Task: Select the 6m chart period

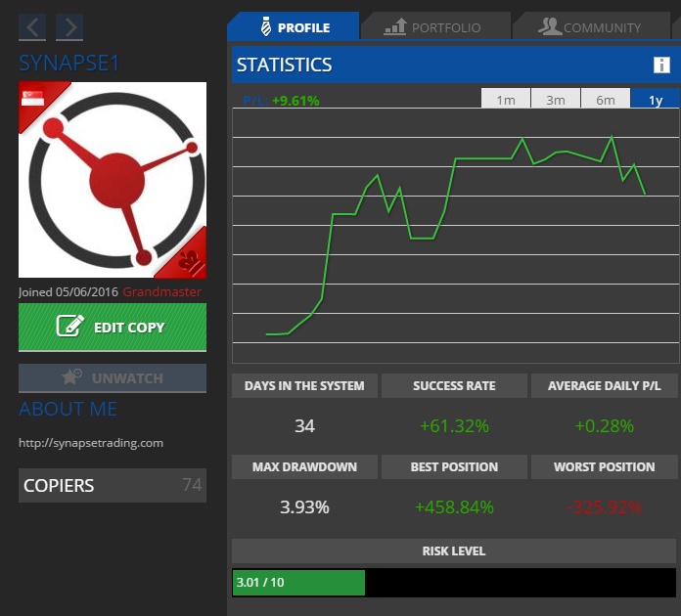Action: pos(606,100)
